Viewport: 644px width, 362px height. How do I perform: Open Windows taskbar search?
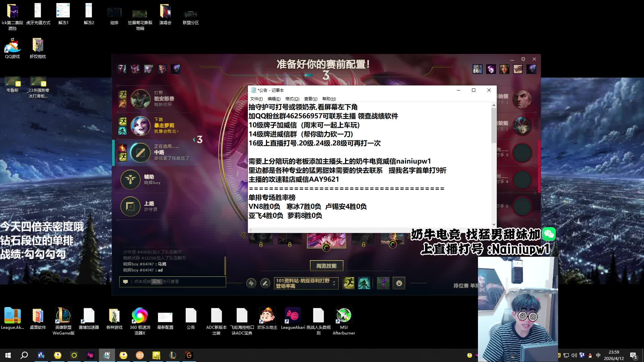coord(24,355)
